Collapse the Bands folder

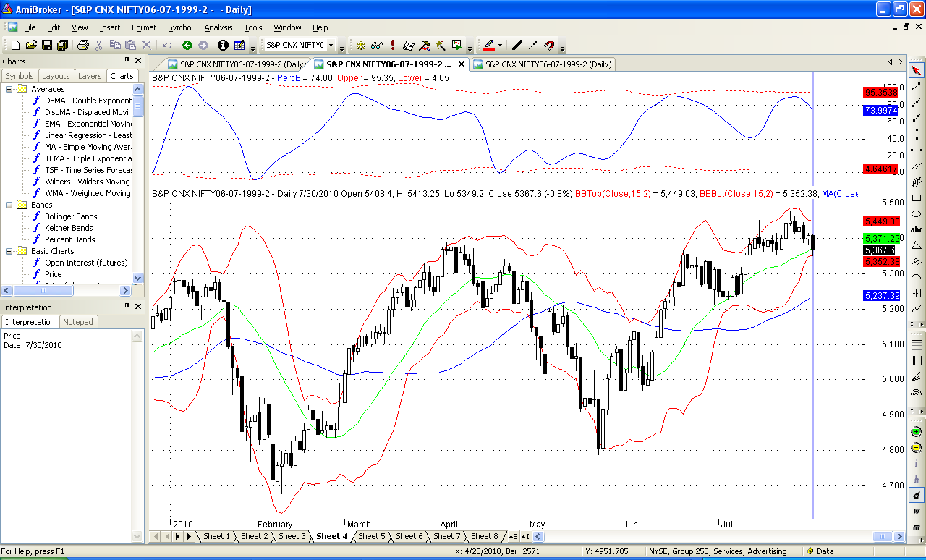tap(9, 205)
